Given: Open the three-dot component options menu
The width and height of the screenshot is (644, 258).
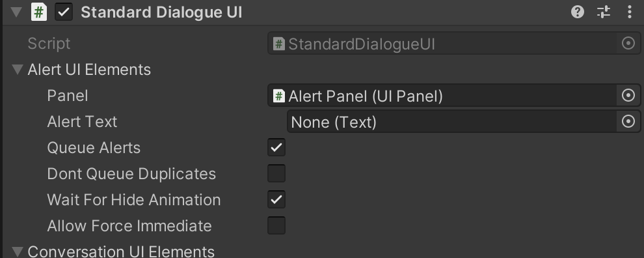Looking at the screenshot, I should pyautogui.click(x=629, y=12).
